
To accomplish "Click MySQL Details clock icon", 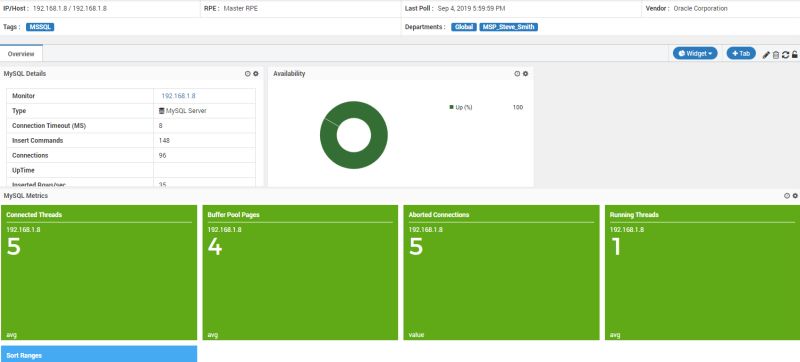I will pyautogui.click(x=248, y=73).
